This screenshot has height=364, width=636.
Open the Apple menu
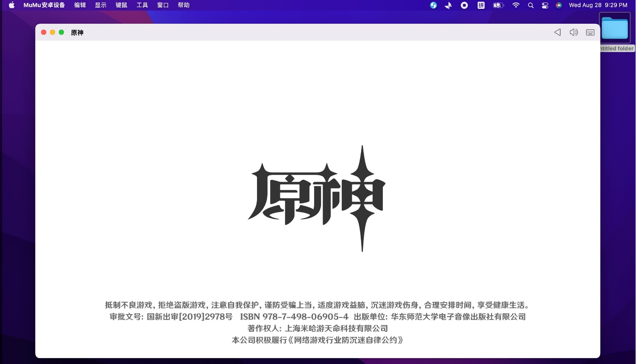pos(11,5)
